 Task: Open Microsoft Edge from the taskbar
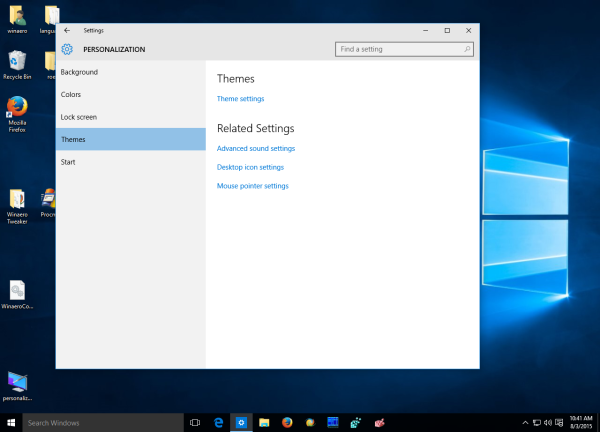(x=218, y=422)
